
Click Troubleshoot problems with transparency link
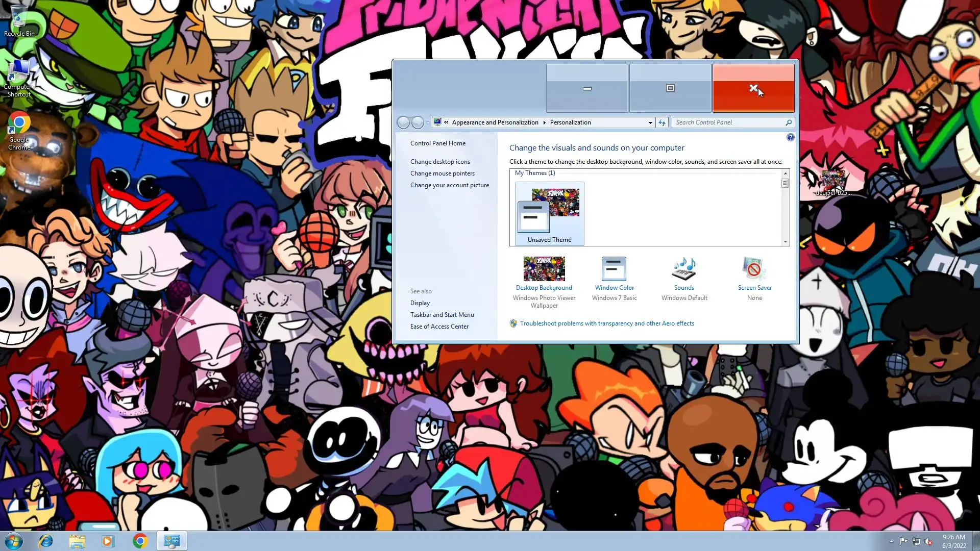607,323
